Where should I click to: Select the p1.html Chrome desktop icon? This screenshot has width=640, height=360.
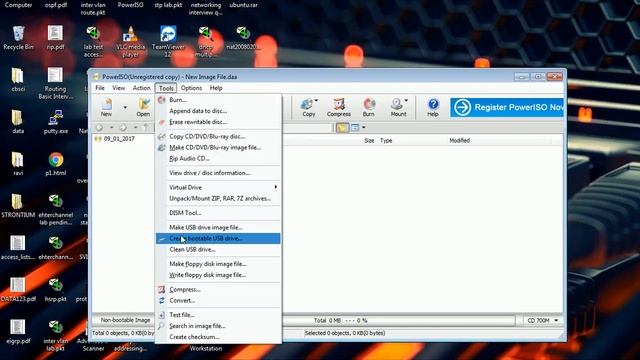(x=56, y=164)
